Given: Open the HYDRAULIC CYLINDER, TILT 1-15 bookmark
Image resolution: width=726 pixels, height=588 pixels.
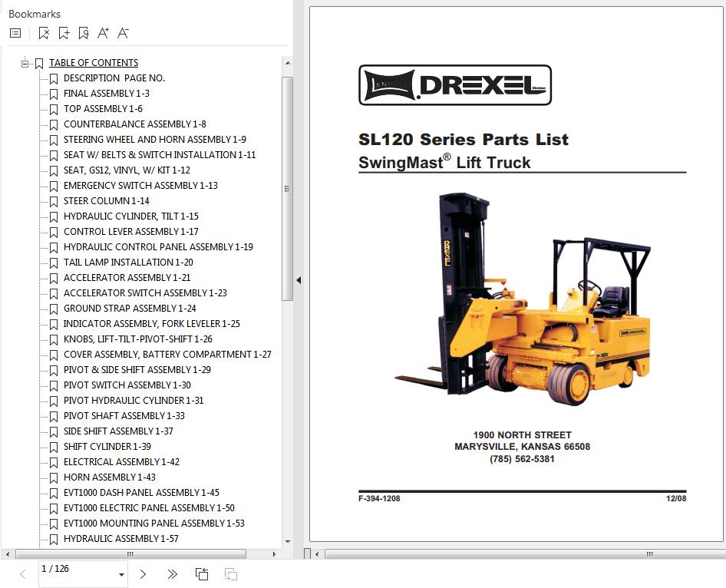Looking at the screenshot, I should pos(130,216).
